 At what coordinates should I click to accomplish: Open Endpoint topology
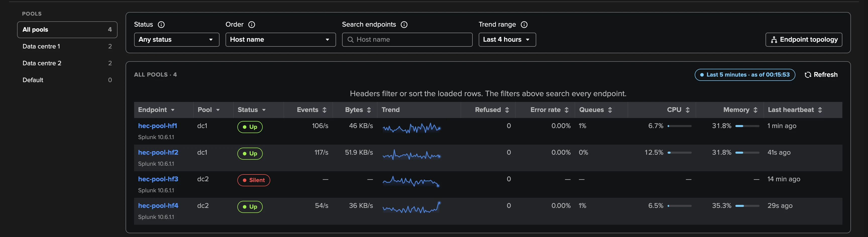click(x=804, y=40)
